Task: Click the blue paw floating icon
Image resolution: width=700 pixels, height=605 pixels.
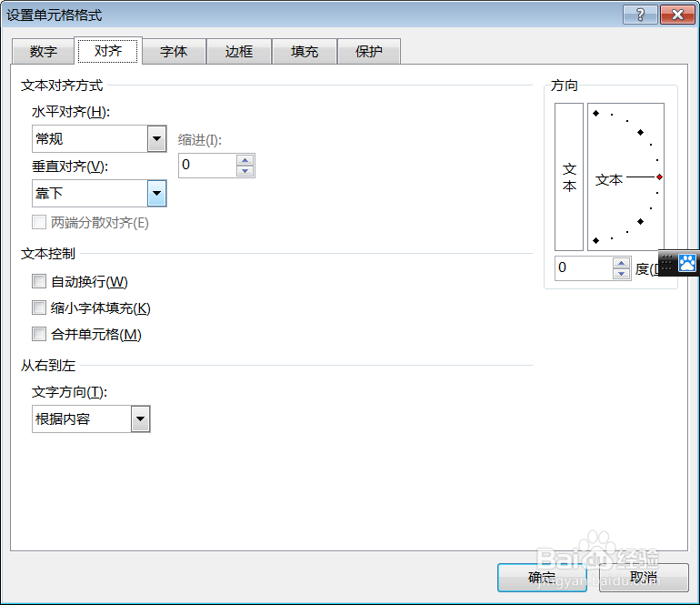Action: coord(687,263)
